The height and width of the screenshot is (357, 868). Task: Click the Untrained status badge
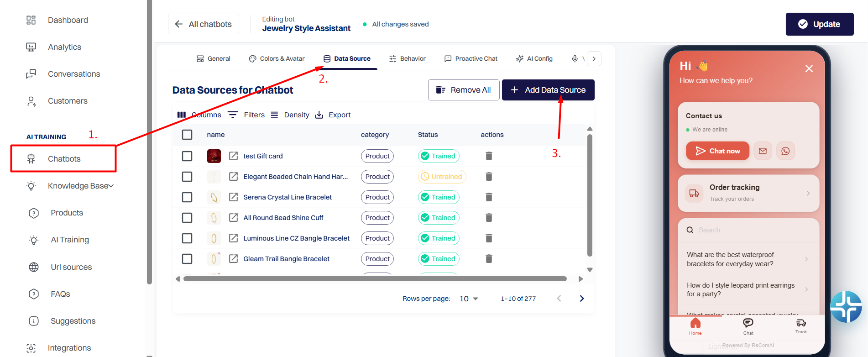coord(442,177)
